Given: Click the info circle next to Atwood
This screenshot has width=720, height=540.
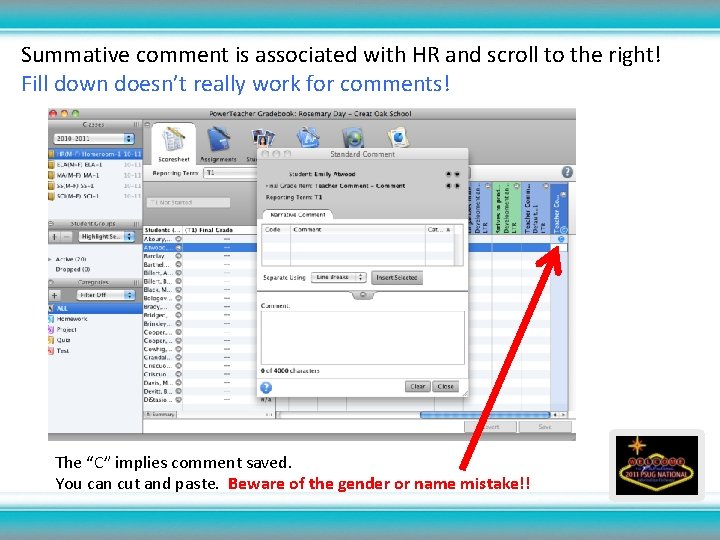Looking at the screenshot, I should [179, 248].
